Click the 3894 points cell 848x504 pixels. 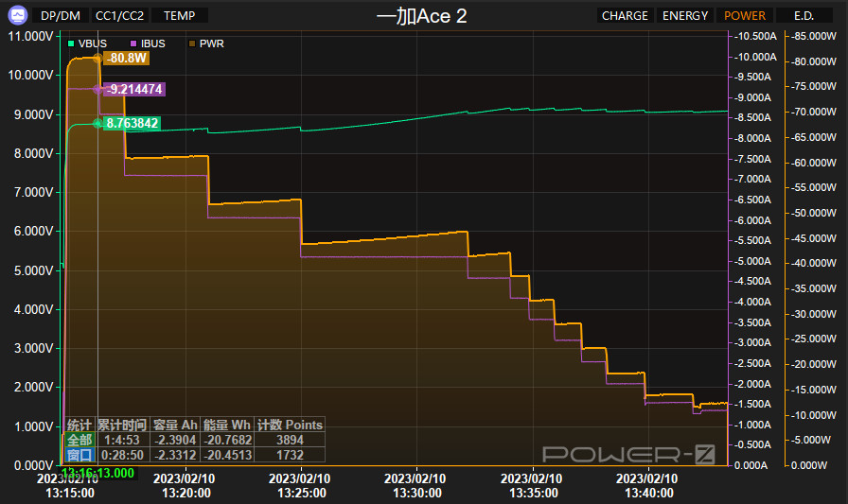pos(290,440)
